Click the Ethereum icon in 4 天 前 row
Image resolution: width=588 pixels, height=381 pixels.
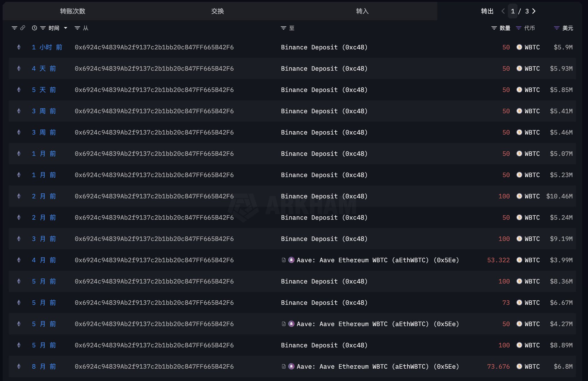19,68
